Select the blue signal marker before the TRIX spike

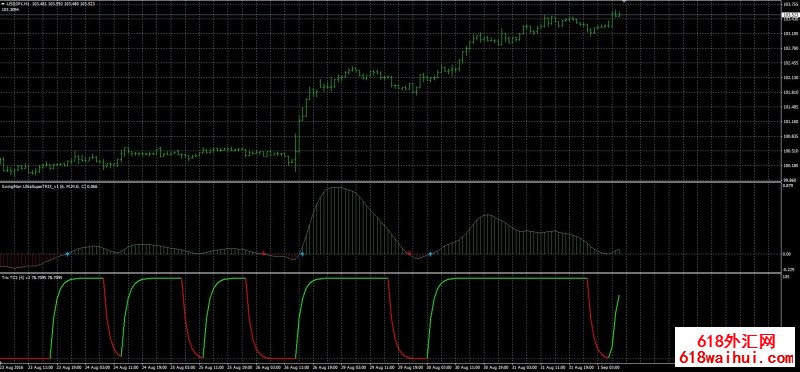pos(302,254)
